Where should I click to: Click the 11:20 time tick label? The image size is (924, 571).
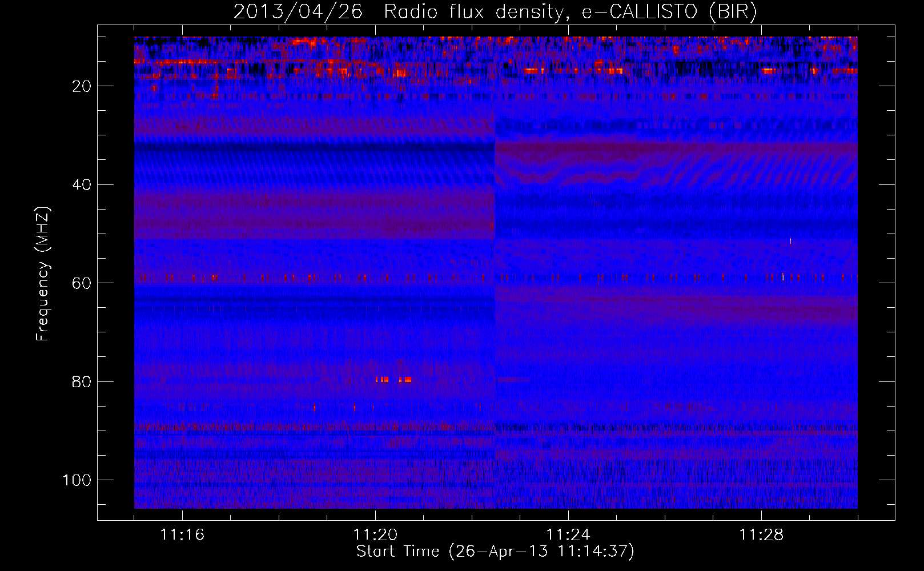375,535
